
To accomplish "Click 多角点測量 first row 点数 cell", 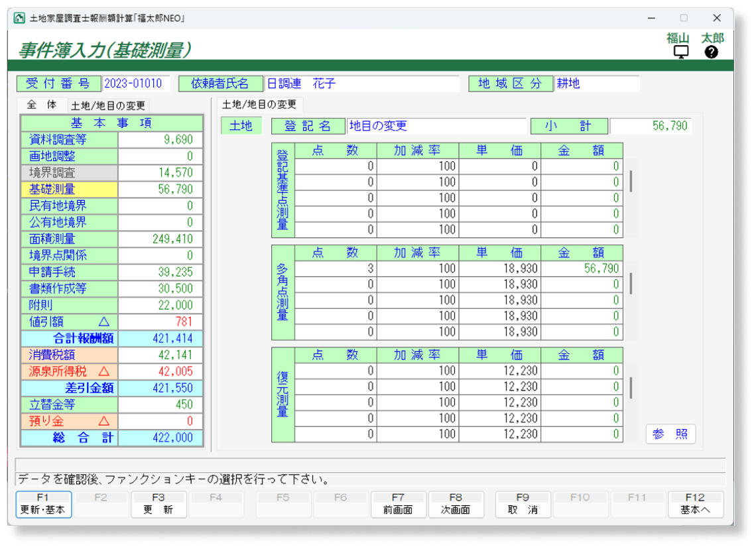I will 336,269.
